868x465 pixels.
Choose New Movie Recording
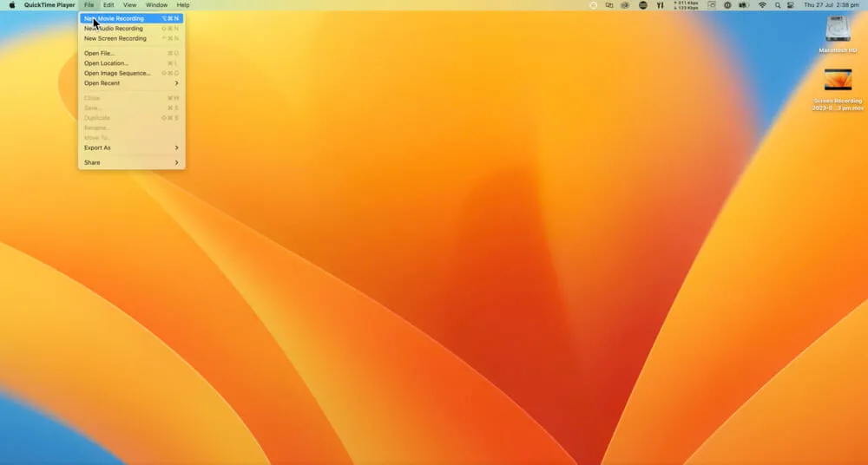[131, 18]
